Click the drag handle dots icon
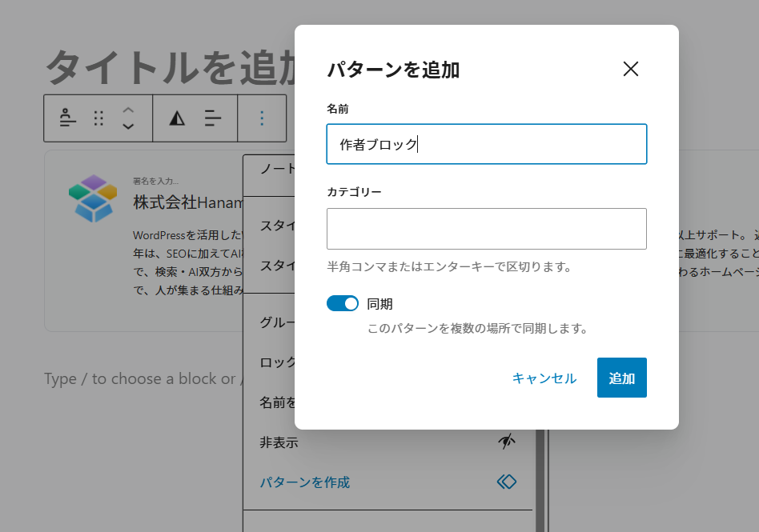The image size is (759, 532). point(99,118)
